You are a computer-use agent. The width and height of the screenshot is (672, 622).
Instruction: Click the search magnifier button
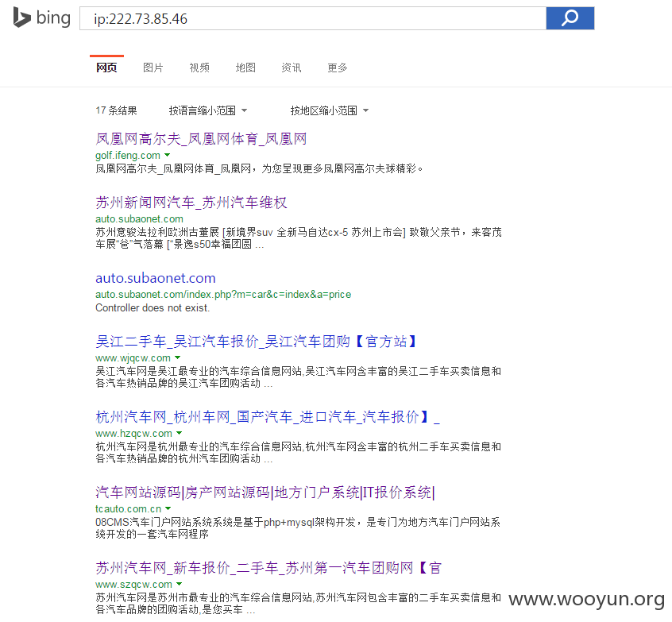coord(570,18)
